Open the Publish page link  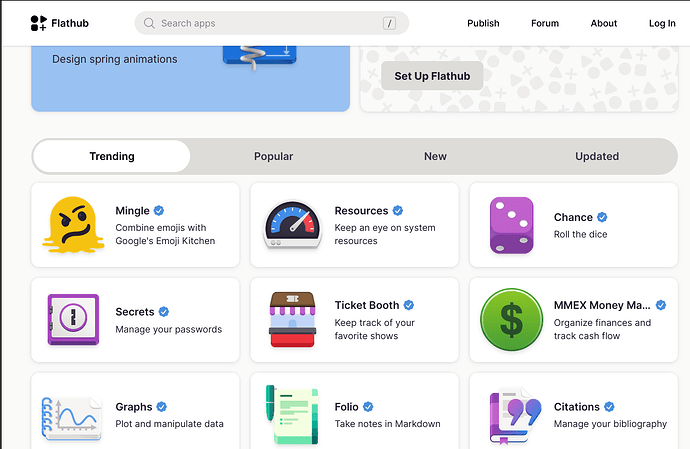tap(483, 23)
